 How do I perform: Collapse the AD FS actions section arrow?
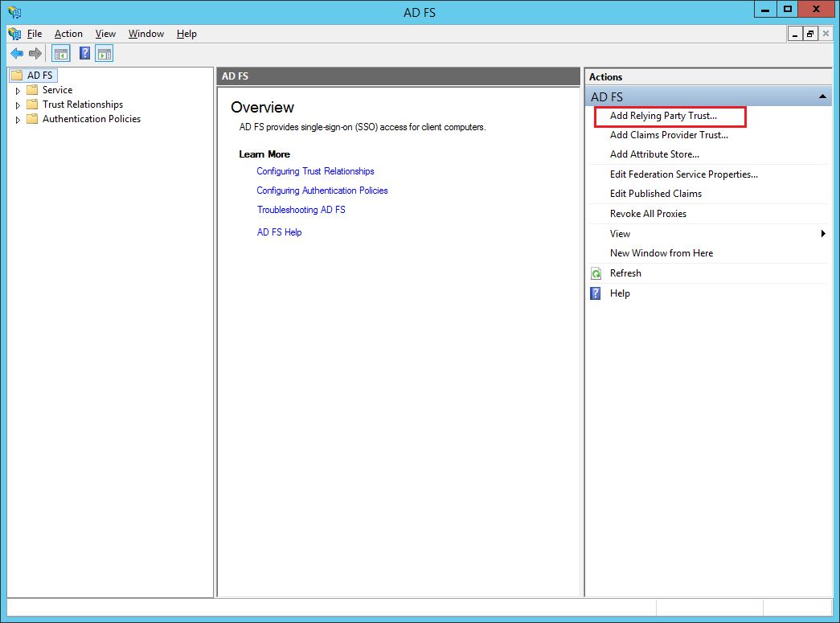click(822, 96)
